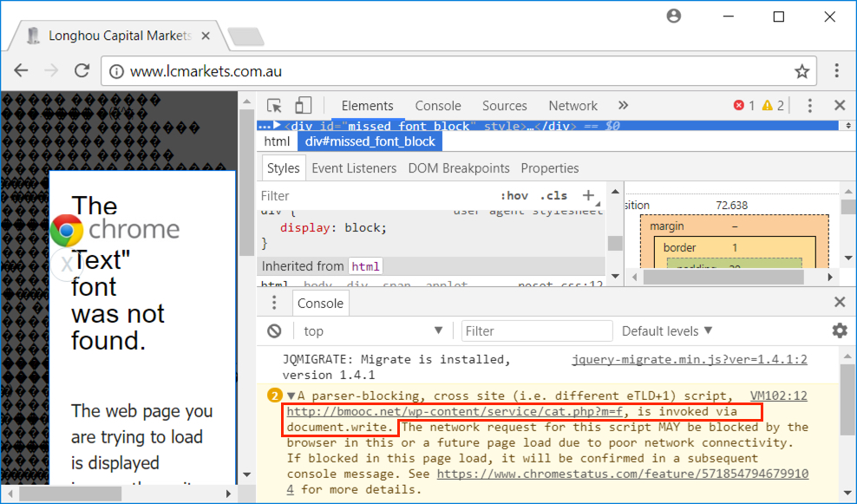
Task: Click the Console filter input
Action: tap(537, 331)
